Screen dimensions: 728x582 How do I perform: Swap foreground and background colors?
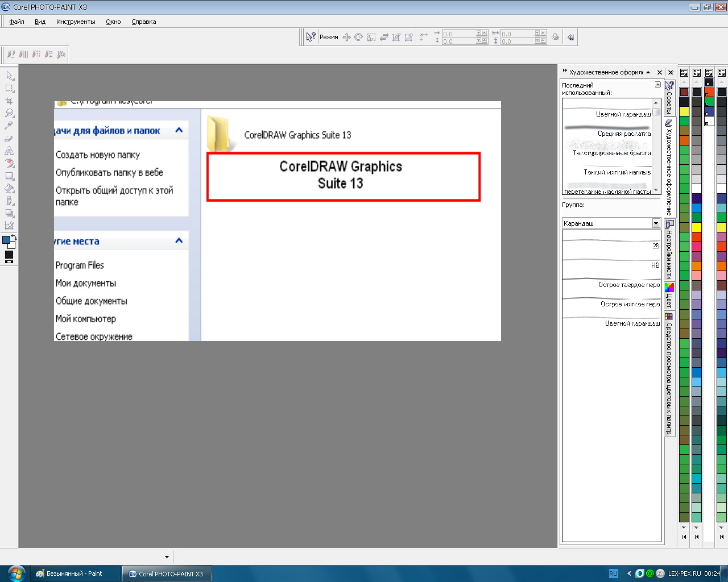pyautogui.click(x=14, y=236)
